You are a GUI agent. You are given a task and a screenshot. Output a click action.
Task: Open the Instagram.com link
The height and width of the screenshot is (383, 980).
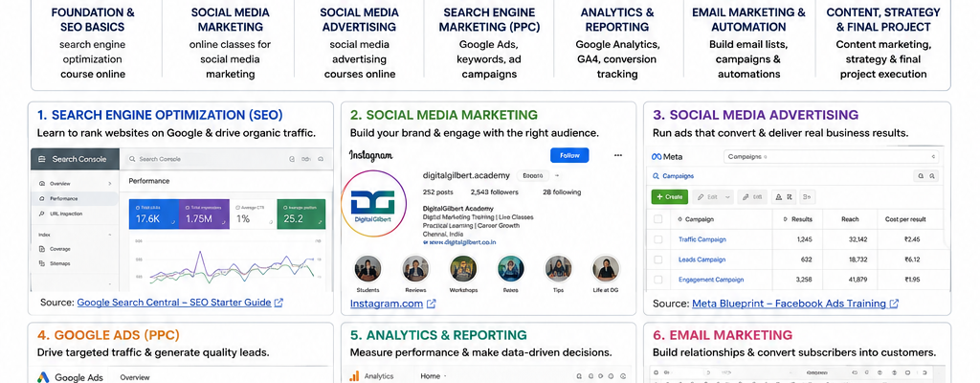pos(387,304)
